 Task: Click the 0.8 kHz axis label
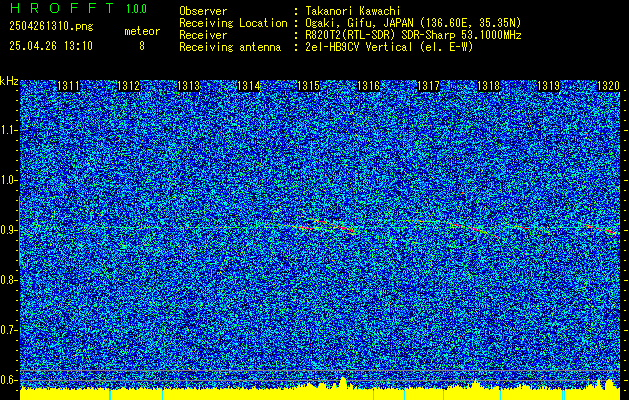8,280
